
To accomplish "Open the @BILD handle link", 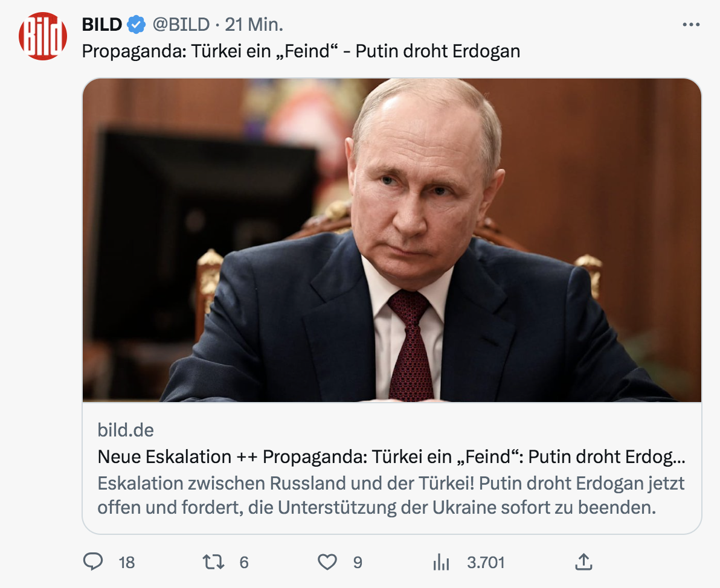I will click(x=181, y=25).
